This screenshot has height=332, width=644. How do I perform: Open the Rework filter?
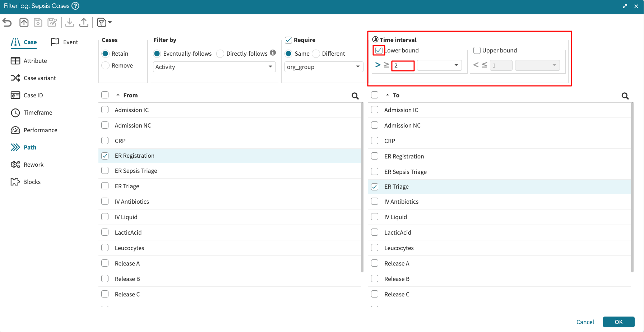coord(33,165)
